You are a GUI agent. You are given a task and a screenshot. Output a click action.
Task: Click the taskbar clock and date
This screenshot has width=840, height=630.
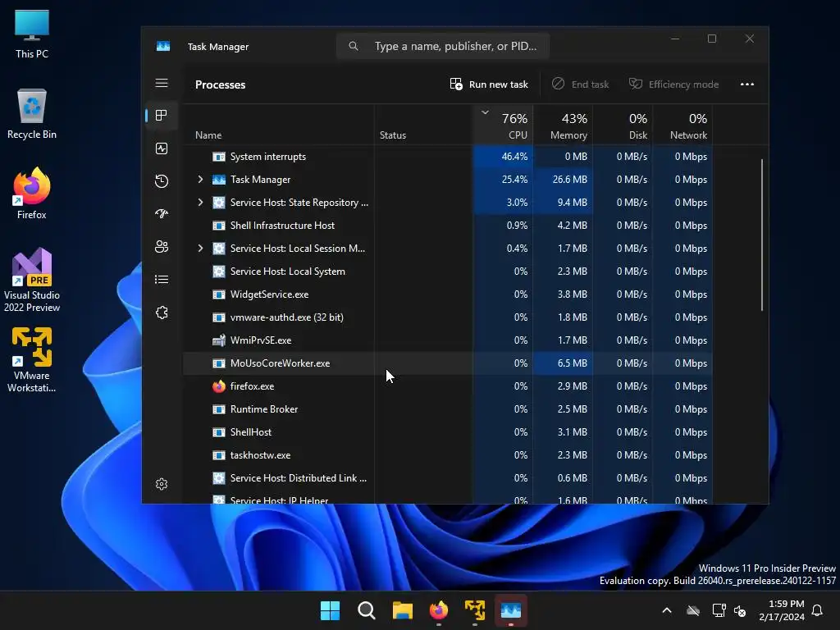pos(782,610)
